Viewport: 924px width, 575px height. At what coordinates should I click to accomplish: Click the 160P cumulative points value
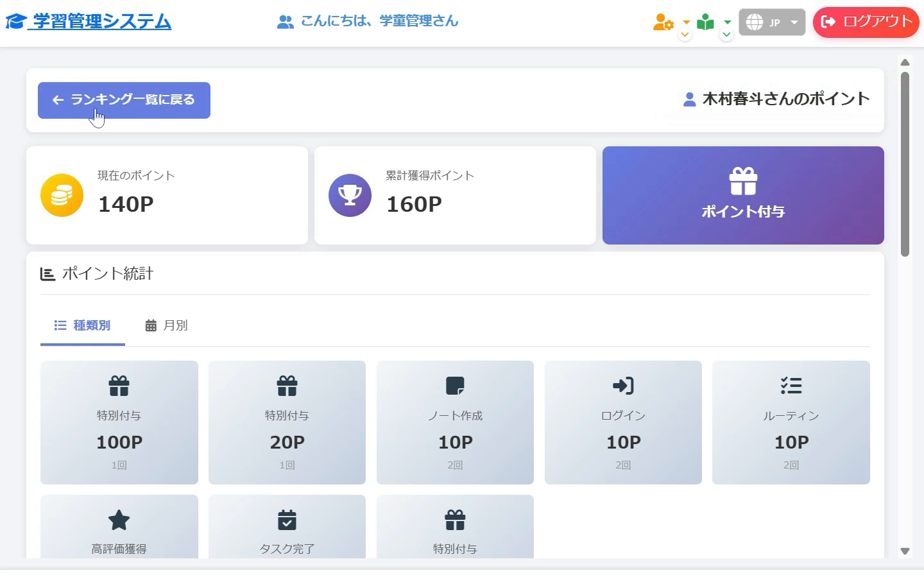point(414,204)
